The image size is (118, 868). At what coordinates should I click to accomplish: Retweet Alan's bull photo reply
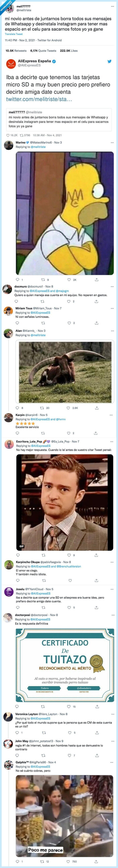42,408
